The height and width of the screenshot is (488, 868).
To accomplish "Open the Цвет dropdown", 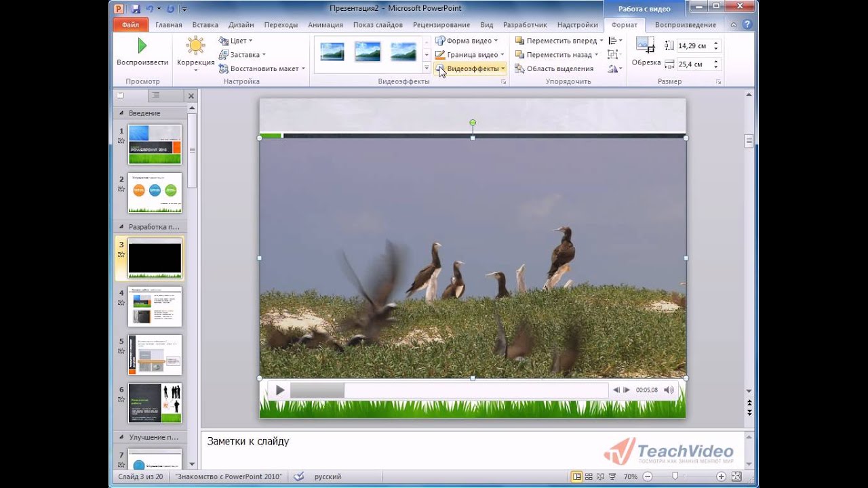I will point(237,41).
